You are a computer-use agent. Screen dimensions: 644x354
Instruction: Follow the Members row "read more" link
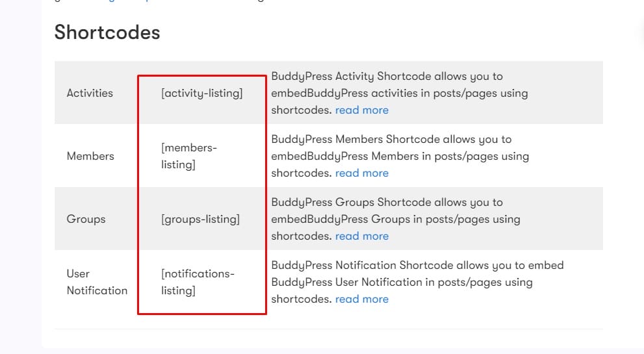pyautogui.click(x=362, y=173)
